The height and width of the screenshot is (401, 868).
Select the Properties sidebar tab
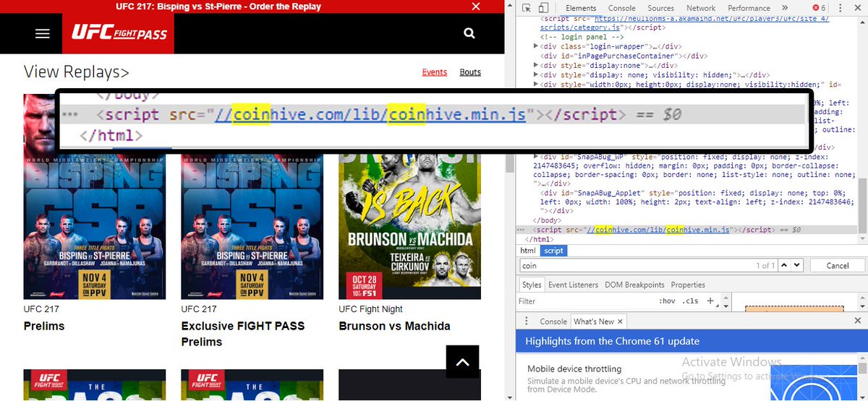pos(688,285)
